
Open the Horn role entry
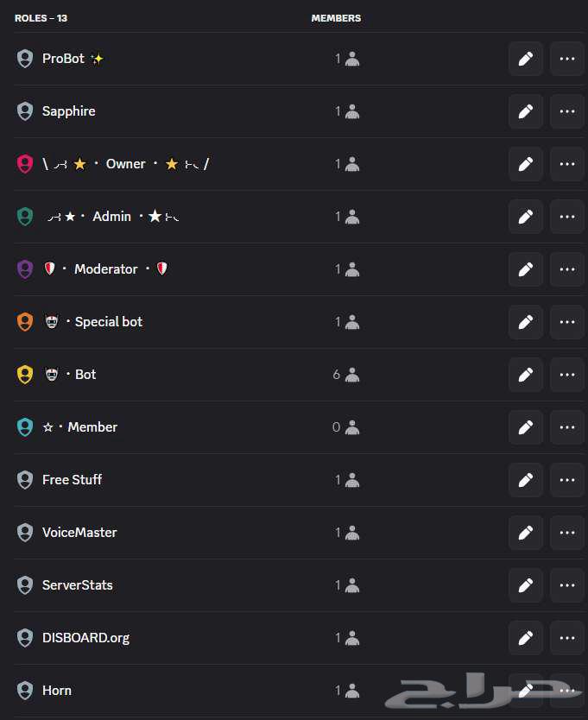(57, 691)
